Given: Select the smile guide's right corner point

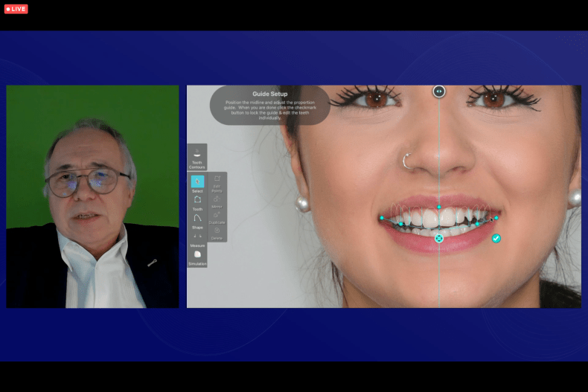Looking at the screenshot, I should click(496, 218).
